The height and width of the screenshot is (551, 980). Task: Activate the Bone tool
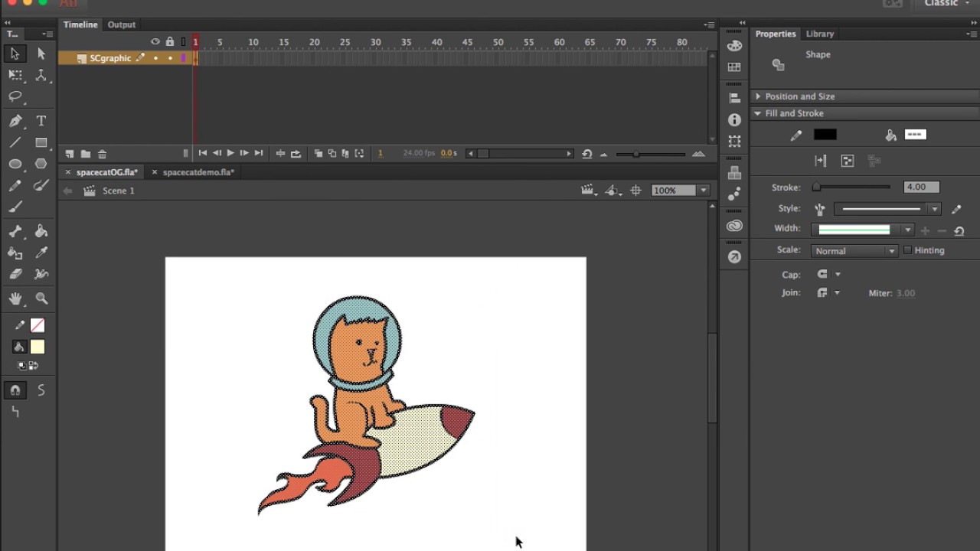(x=15, y=231)
